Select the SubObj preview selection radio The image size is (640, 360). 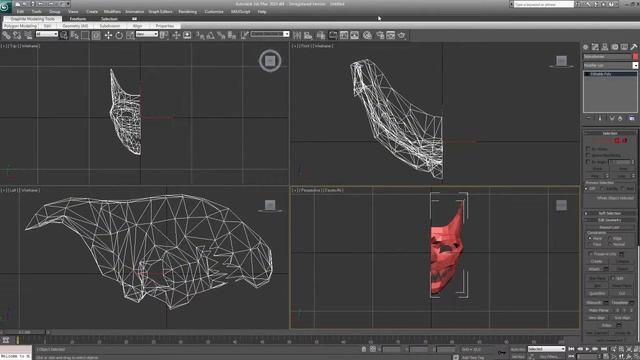[603, 189]
